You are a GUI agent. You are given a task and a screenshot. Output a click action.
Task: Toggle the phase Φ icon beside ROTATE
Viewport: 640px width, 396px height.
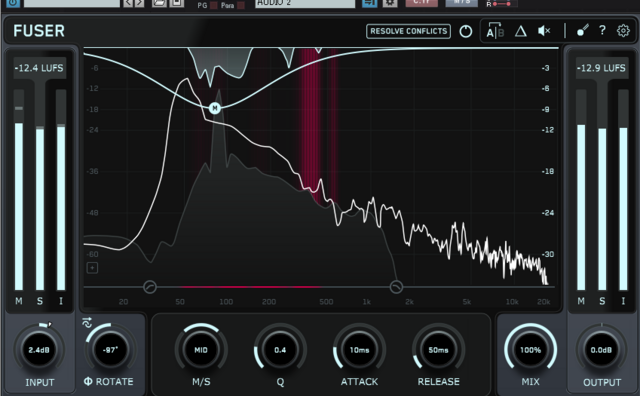point(88,381)
